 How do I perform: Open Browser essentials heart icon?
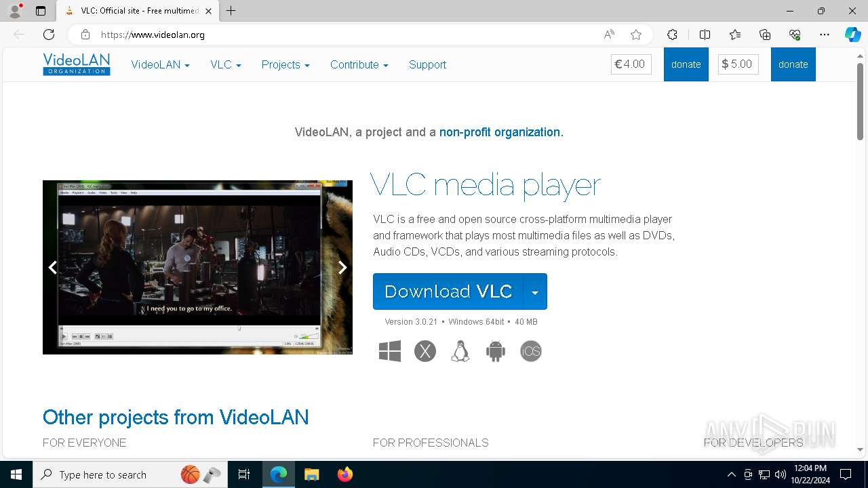(795, 35)
